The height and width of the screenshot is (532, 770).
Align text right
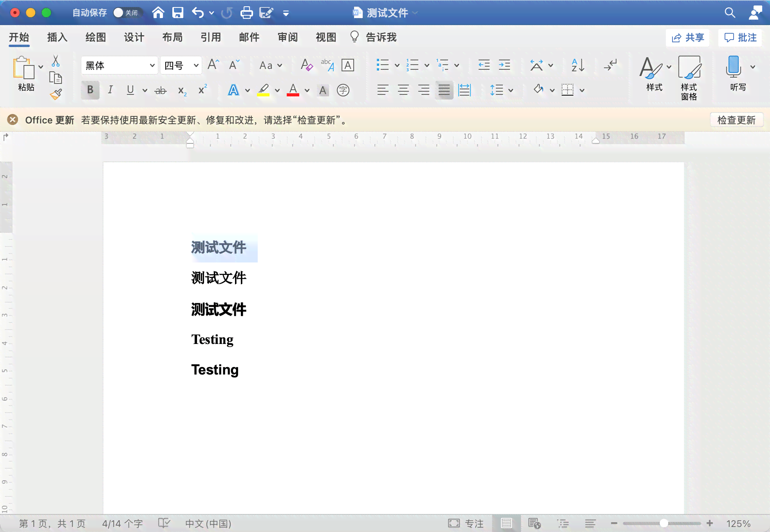click(424, 90)
